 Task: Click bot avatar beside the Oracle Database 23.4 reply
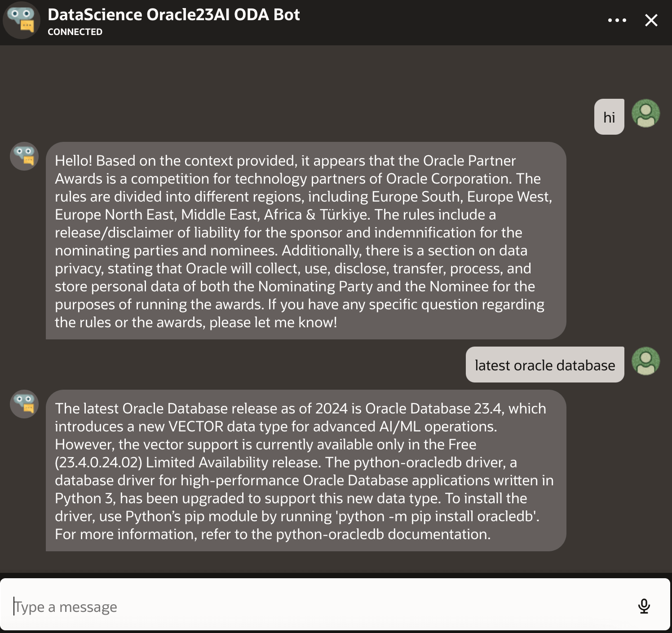[24, 404]
